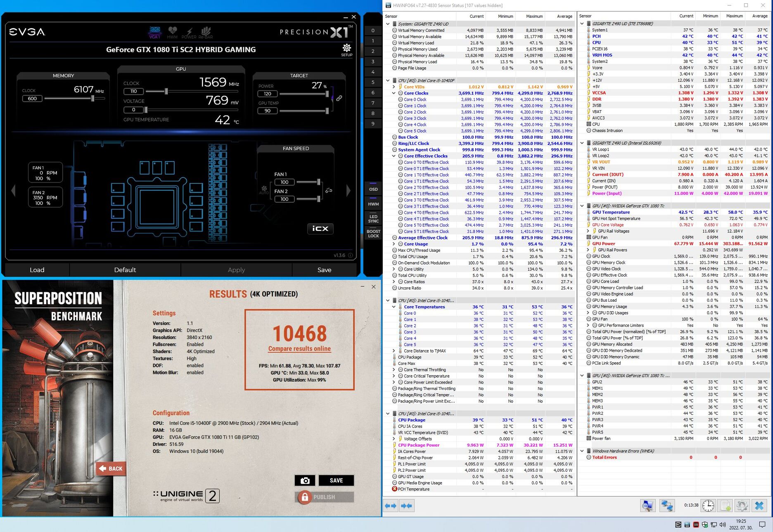Viewport: 773px width, 532px height.
Task: Open Setup gear in Precision X1
Action: click(346, 49)
